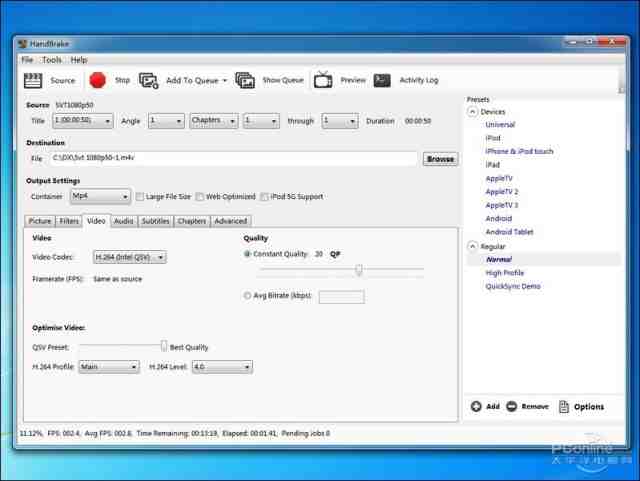
Task: Open the Add To Queue dropdown arrow
Action: (x=224, y=80)
